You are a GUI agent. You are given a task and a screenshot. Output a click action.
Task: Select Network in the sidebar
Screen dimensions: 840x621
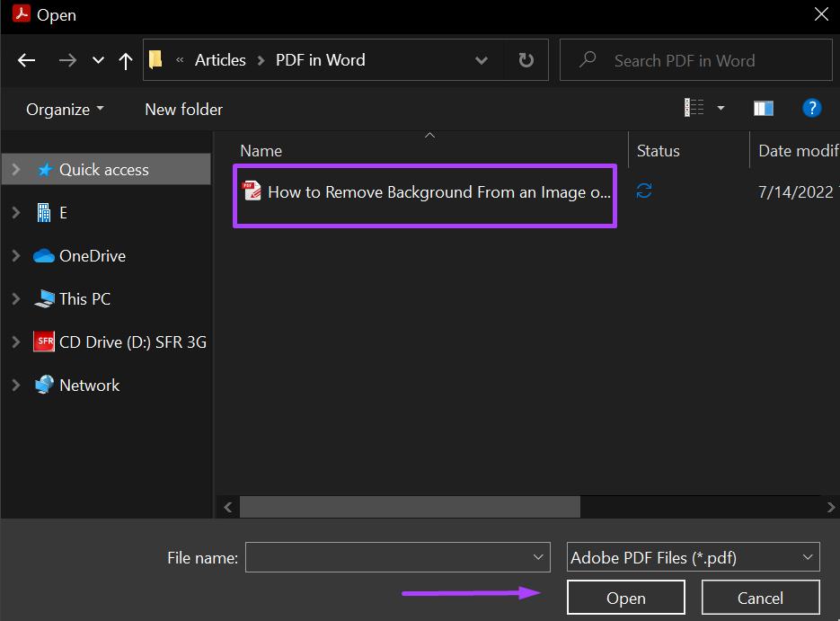(89, 385)
